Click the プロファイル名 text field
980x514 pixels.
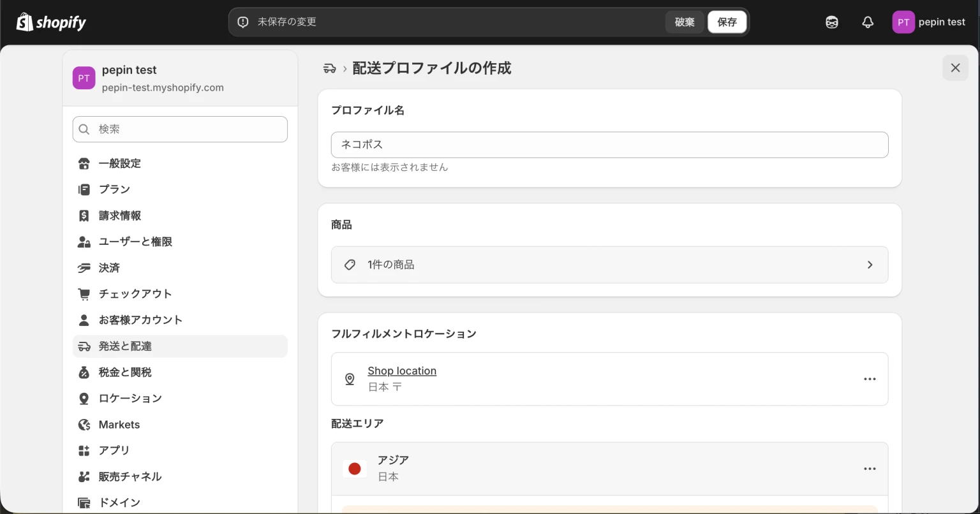pos(609,145)
